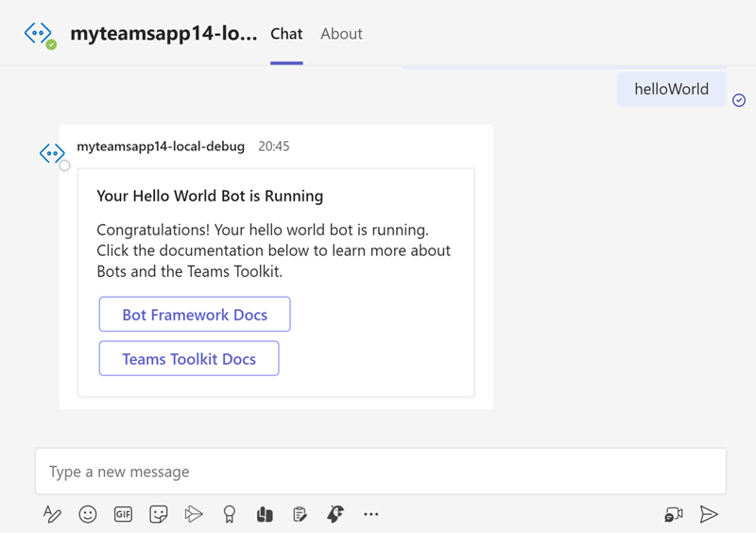Click the Congratulations card body text
Image resolution: width=756 pixels, height=533 pixels.
[273, 250]
